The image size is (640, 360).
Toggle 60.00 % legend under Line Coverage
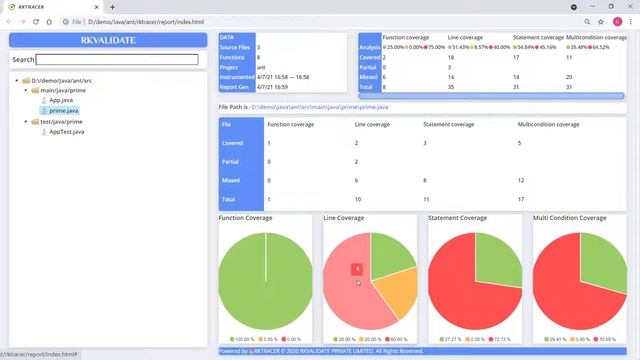(x=396, y=340)
